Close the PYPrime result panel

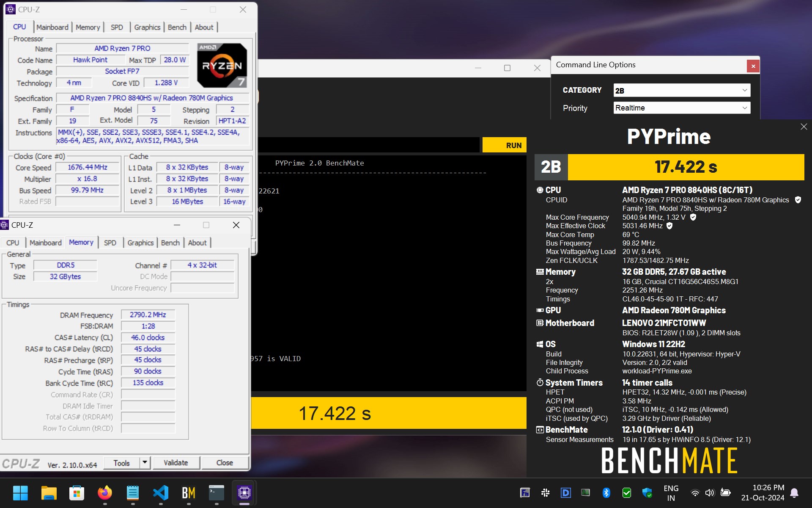click(x=804, y=127)
